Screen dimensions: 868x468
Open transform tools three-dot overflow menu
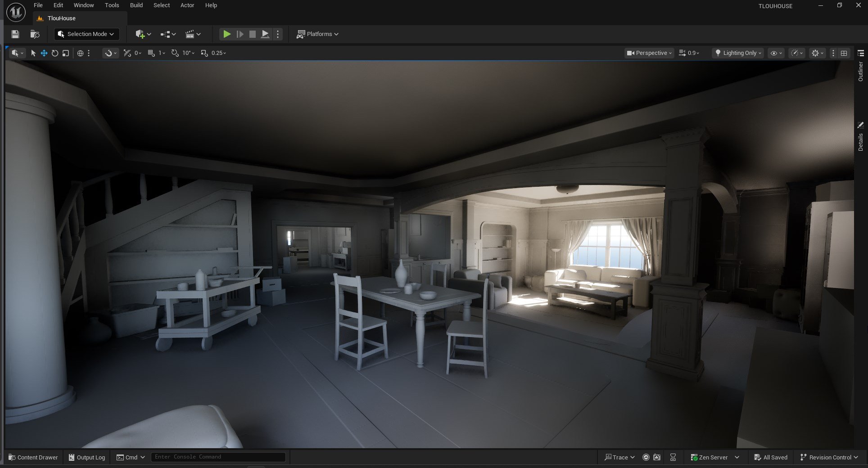(x=89, y=53)
